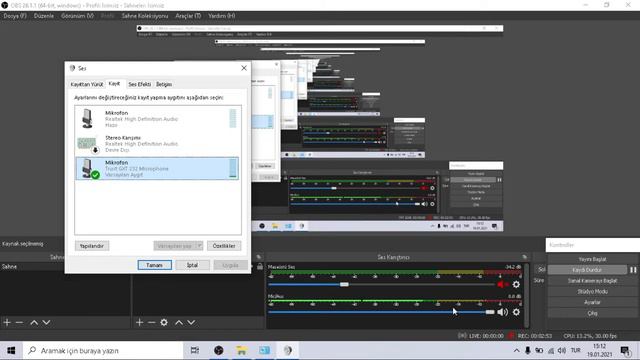Open File Explorer from the taskbar
Image resolution: width=640 pixels, height=360 pixels.
tap(242, 351)
